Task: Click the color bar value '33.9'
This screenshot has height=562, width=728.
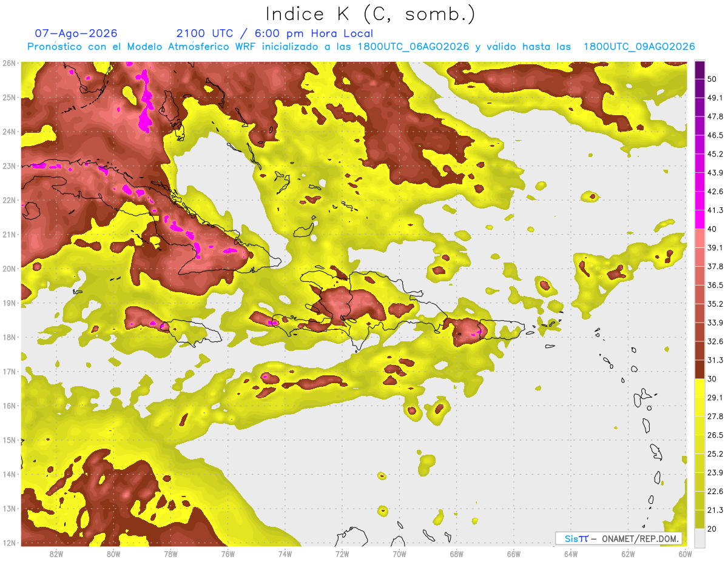Action: click(715, 323)
